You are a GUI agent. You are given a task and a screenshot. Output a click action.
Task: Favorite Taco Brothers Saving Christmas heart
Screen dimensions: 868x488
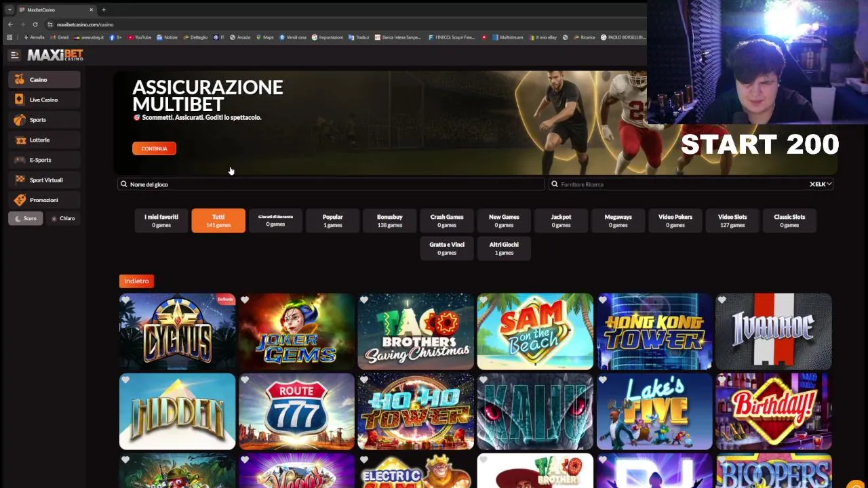pyautogui.click(x=364, y=300)
